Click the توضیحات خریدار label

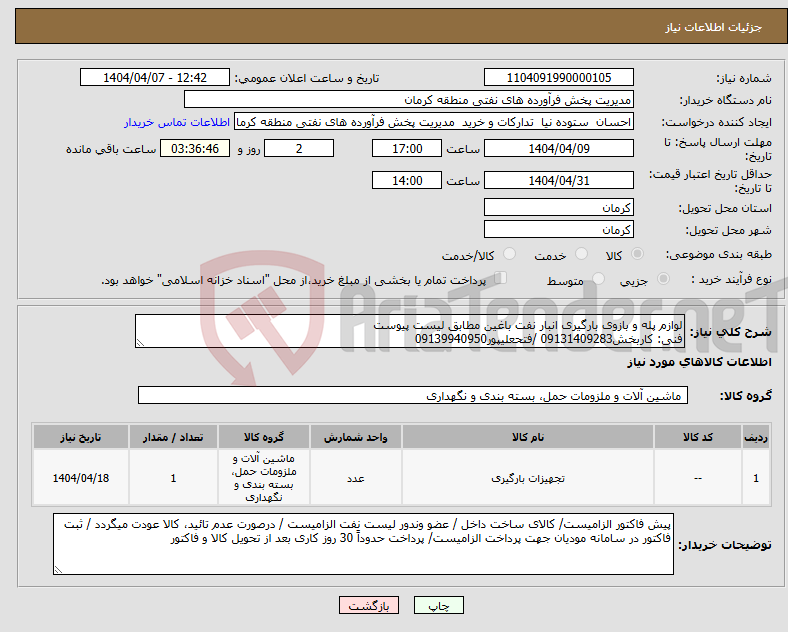coord(725,545)
